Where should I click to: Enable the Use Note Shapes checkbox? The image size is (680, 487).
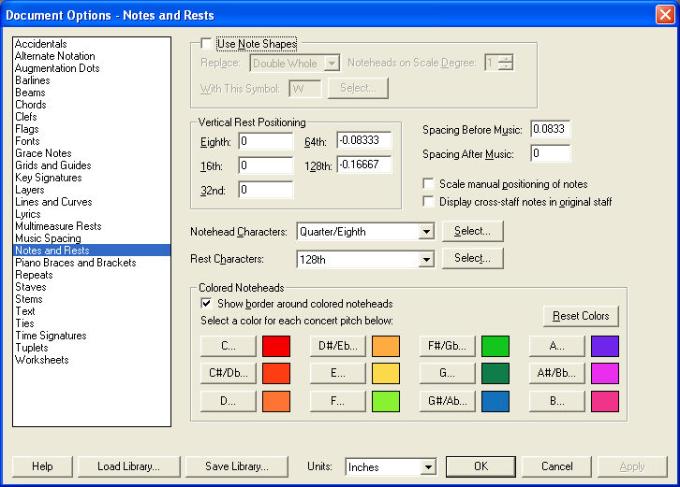coord(206,43)
